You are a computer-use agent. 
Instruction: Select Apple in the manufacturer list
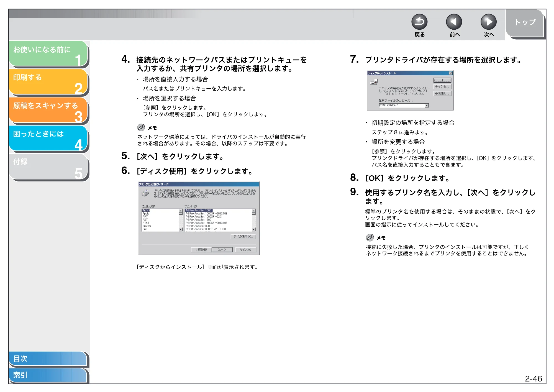click(146, 214)
